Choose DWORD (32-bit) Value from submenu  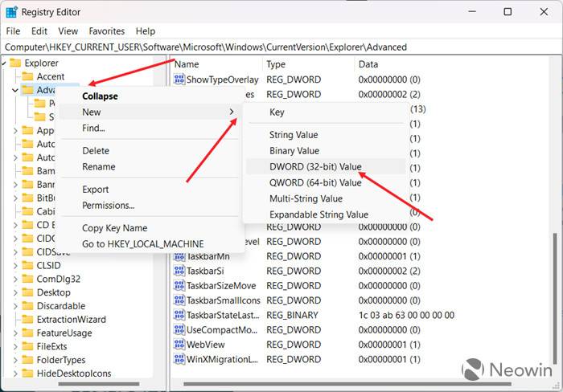315,166
